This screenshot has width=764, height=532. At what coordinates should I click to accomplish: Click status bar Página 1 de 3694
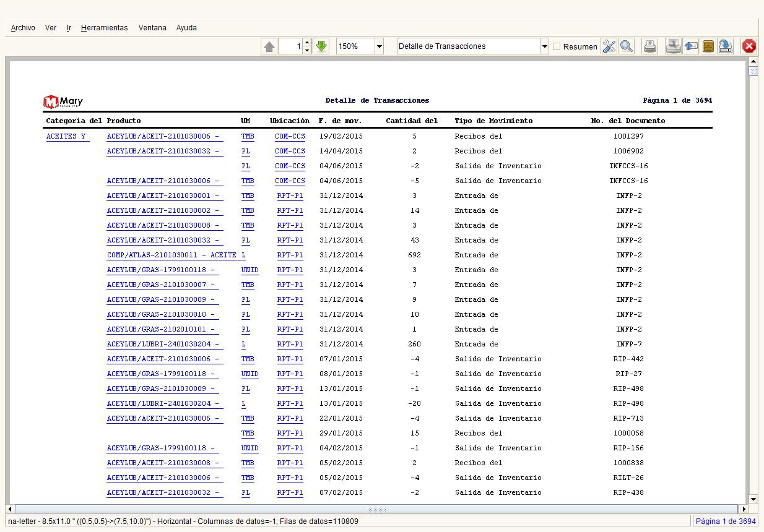coord(726,521)
